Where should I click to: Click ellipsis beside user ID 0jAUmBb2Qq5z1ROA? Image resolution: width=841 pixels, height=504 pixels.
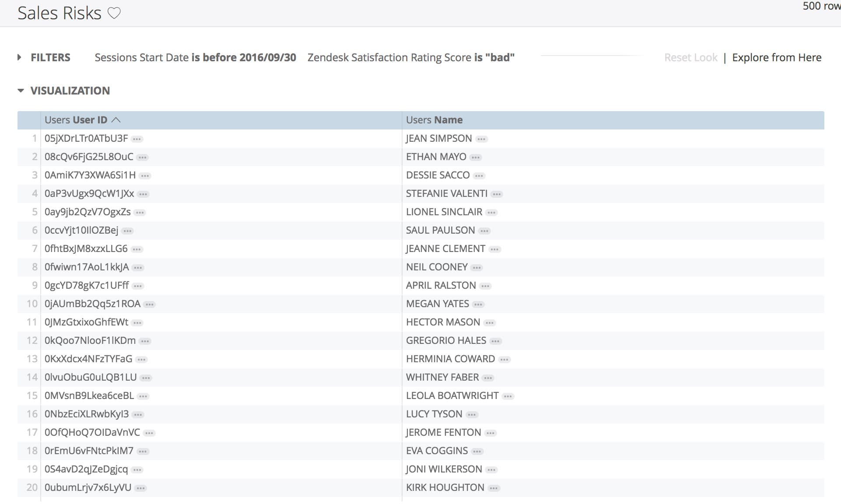[x=150, y=304]
